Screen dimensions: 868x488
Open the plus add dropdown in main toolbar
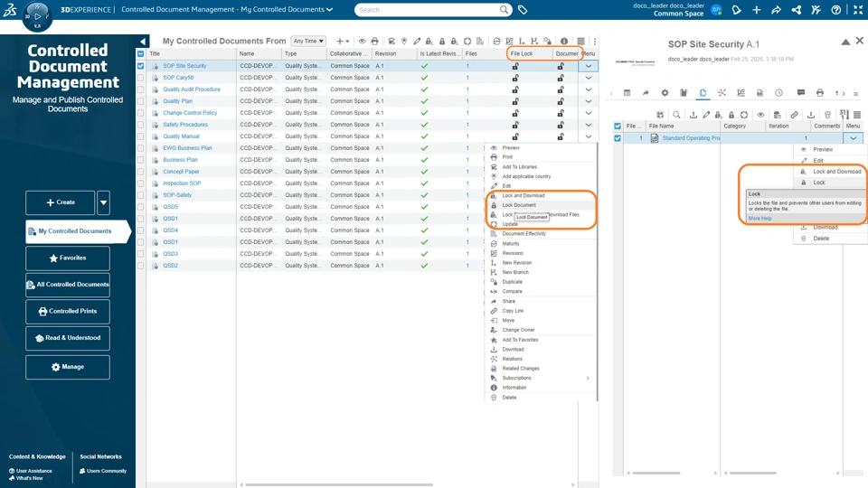coord(344,41)
